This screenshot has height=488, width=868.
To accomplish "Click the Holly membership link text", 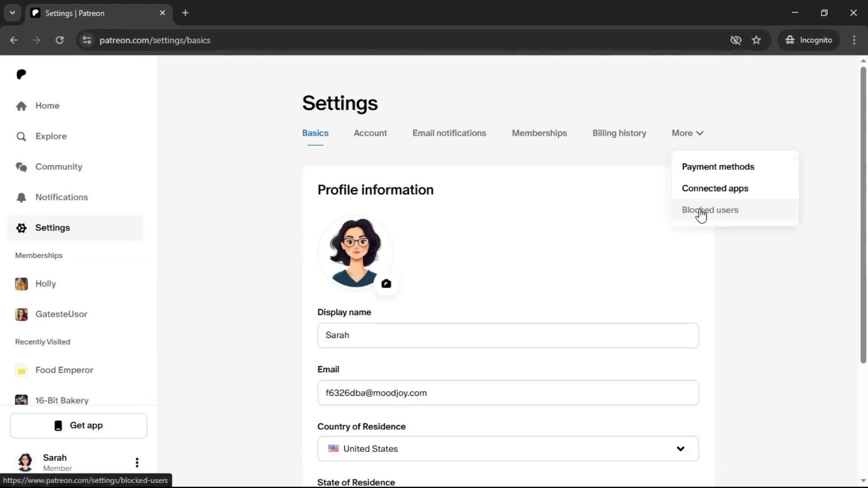I will click(x=46, y=284).
